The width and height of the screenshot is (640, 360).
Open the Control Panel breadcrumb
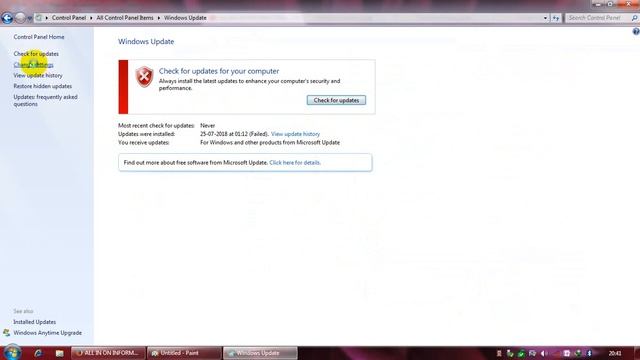69,18
